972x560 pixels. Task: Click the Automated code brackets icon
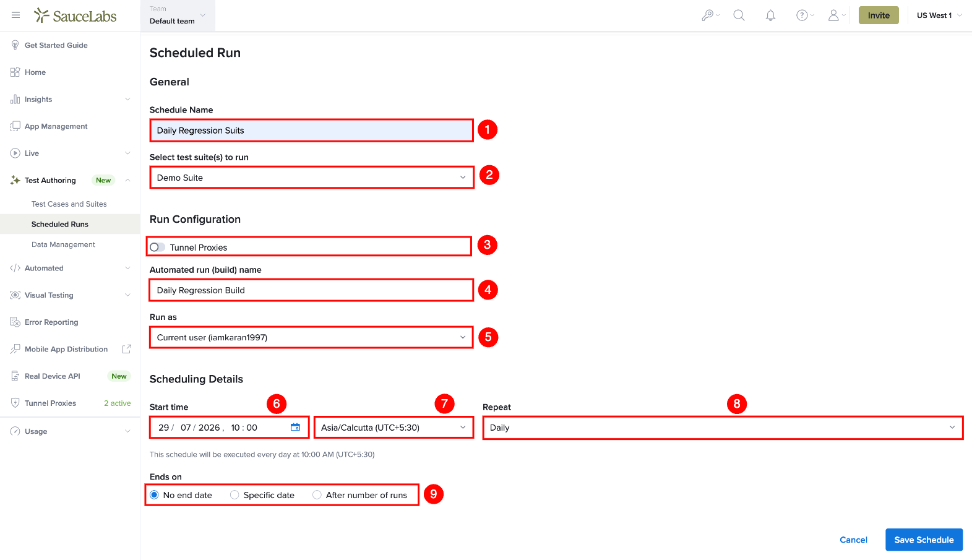[15, 269]
